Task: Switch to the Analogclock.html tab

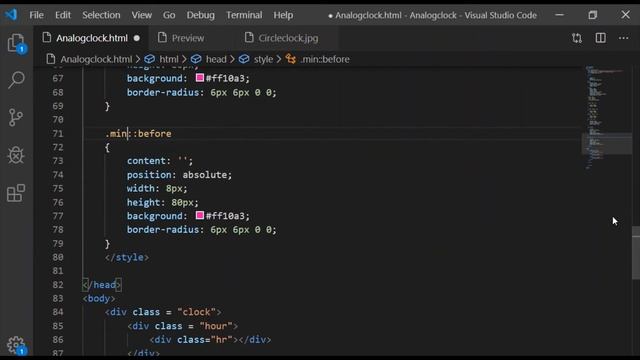Action: pyautogui.click(x=91, y=38)
